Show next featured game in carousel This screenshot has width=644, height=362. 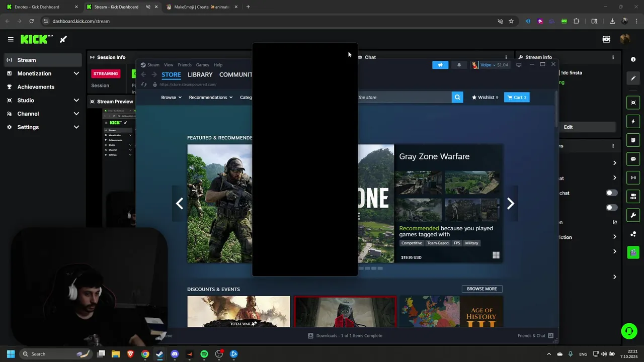(x=511, y=203)
